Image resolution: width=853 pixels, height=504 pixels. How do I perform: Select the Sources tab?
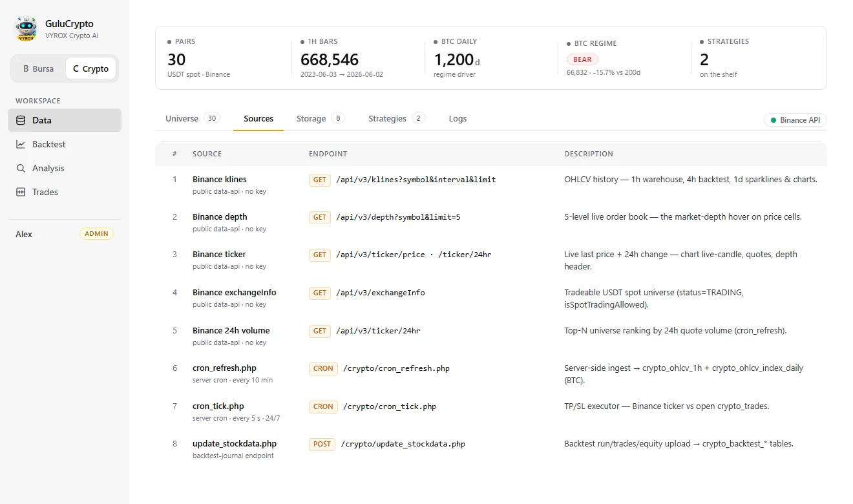click(x=258, y=118)
